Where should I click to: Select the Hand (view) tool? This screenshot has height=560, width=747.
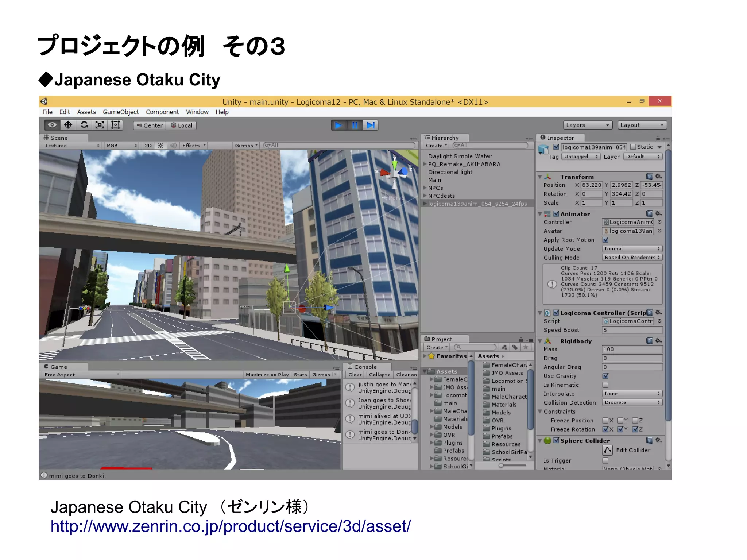click(x=52, y=125)
